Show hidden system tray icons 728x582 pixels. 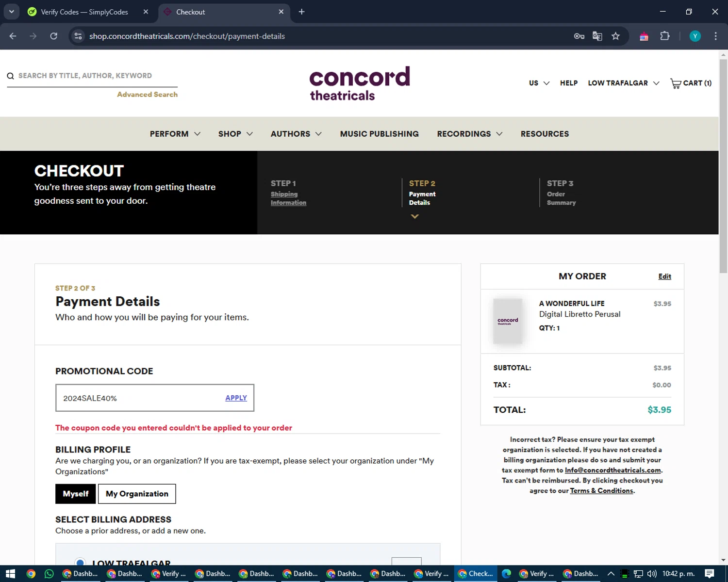coord(611,574)
